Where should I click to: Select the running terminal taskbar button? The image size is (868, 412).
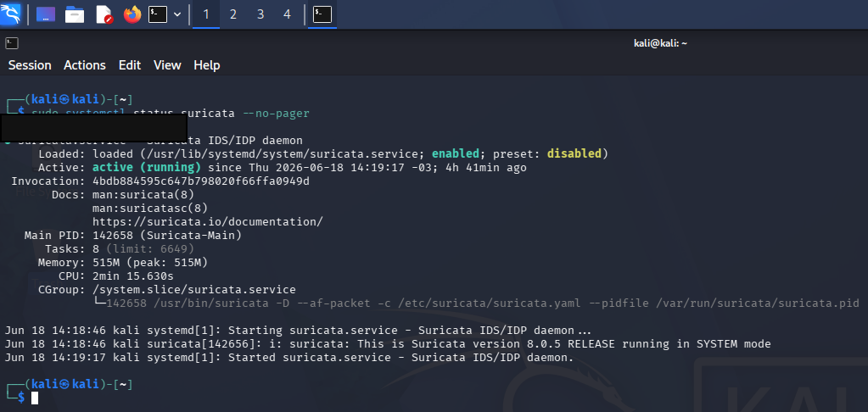point(322,14)
